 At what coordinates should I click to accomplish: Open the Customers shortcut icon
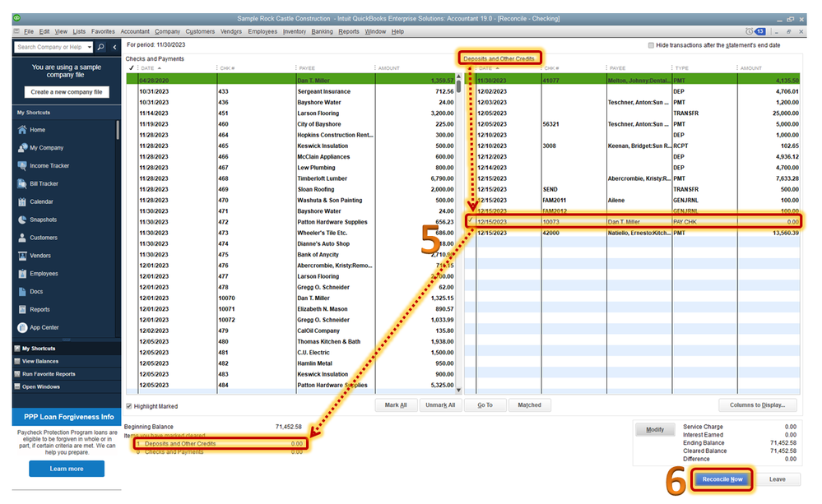click(22, 238)
